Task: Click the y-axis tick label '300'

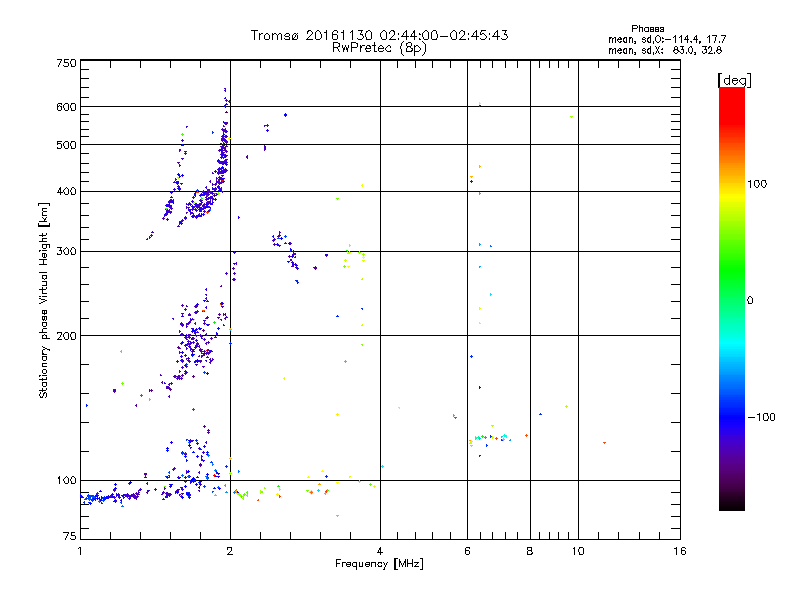Action: (x=66, y=252)
